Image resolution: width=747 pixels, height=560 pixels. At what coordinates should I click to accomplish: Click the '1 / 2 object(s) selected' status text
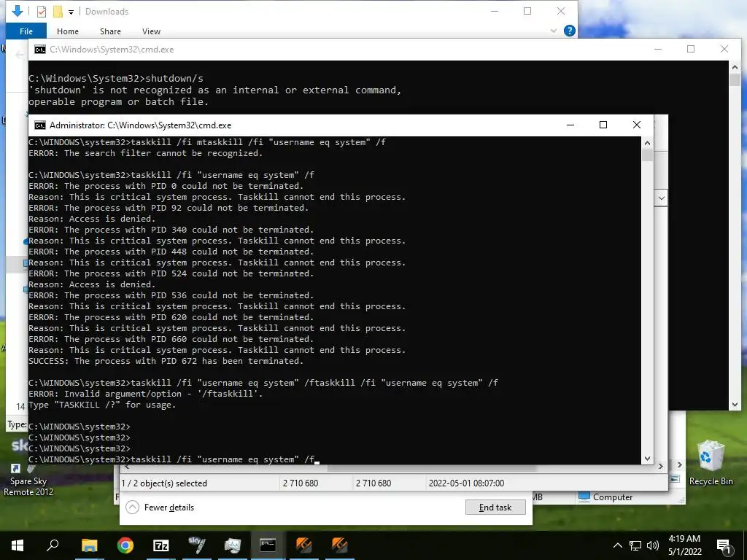(x=164, y=483)
